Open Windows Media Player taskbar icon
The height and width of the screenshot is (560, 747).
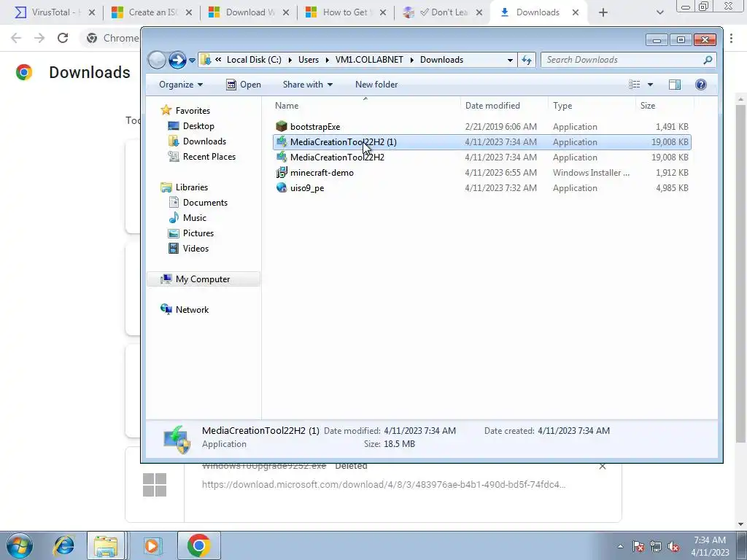point(152,545)
